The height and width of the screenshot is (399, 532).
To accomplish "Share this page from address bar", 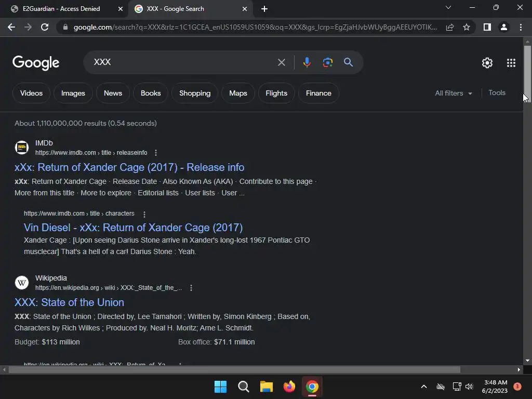I will point(450,27).
